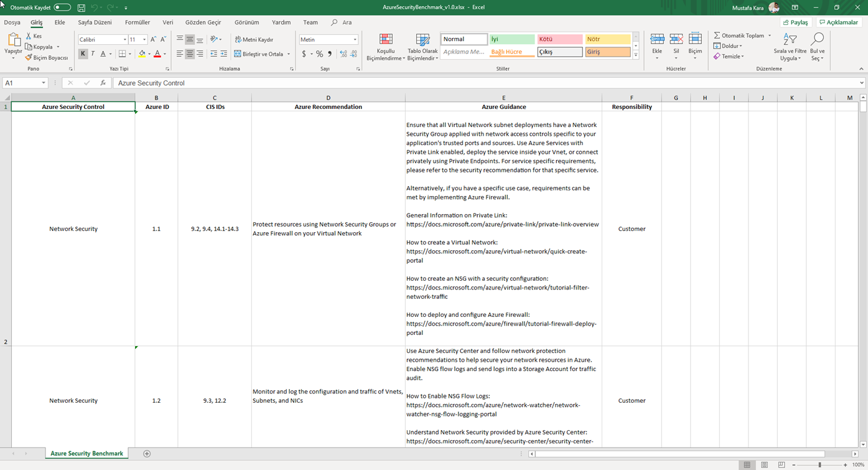Open the Doldur (fill) dropdown
The height and width of the screenshot is (470, 868).
[728, 46]
